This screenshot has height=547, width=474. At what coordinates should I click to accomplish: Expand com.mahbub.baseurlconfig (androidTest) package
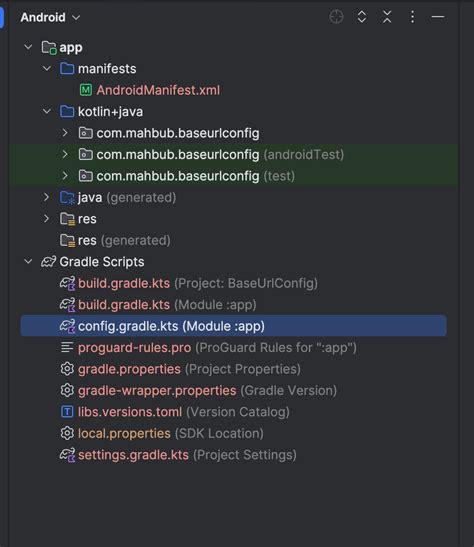pos(65,154)
